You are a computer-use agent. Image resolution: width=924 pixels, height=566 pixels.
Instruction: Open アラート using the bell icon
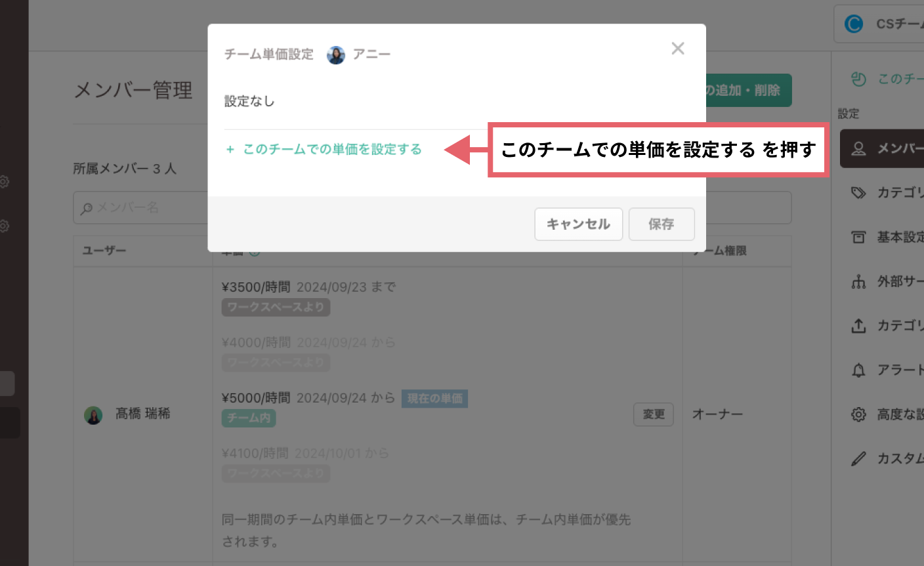[x=859, y=370]
